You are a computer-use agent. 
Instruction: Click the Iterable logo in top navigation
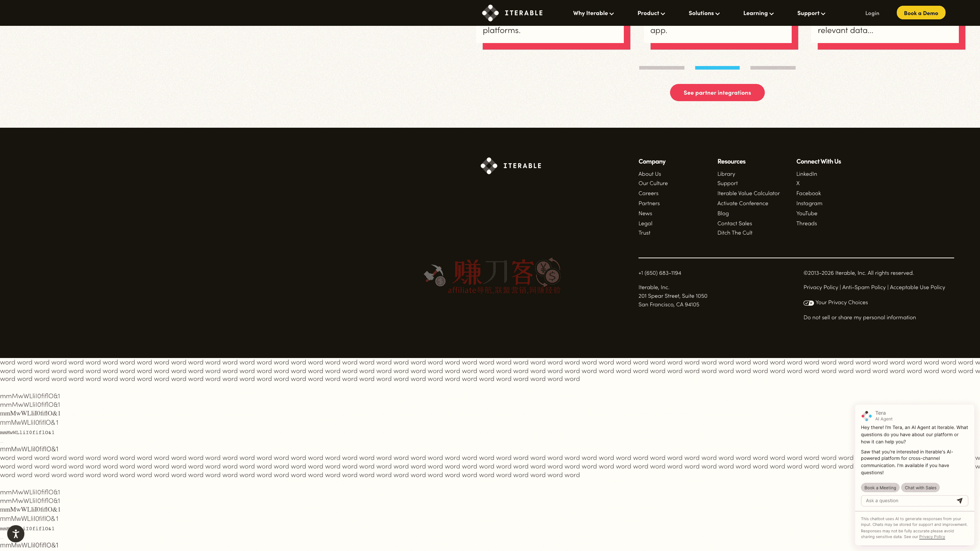point(512,13)
